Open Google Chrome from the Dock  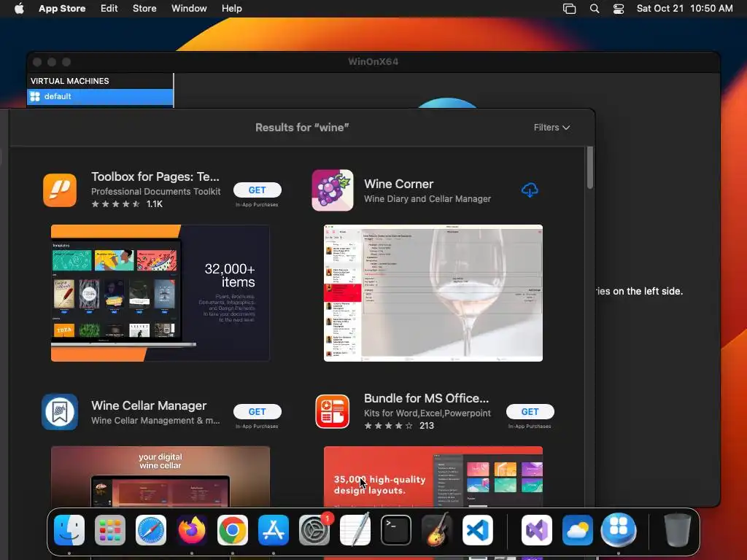pos(233,530)
